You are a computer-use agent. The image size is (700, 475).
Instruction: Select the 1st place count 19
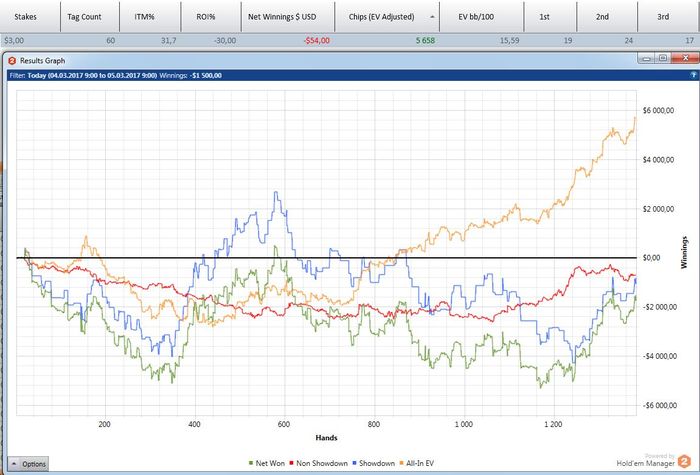coord(568,41)
